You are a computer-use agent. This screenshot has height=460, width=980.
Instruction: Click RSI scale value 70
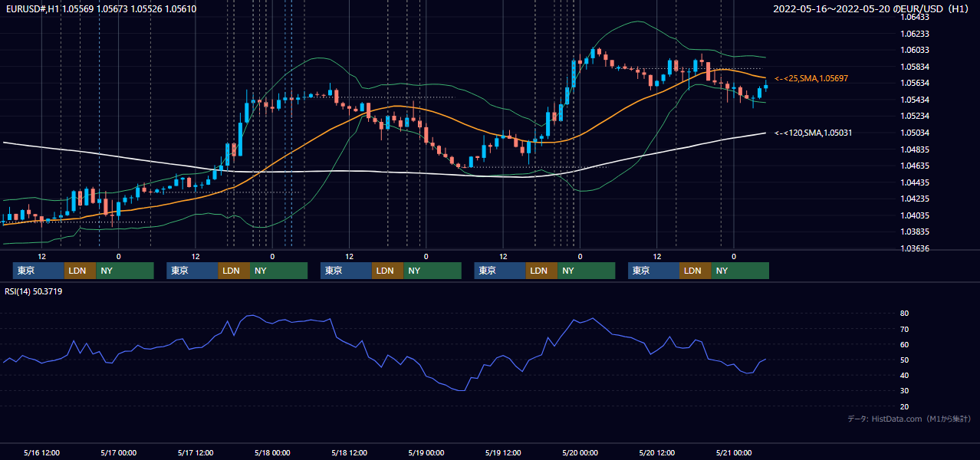tap(905, 329)
